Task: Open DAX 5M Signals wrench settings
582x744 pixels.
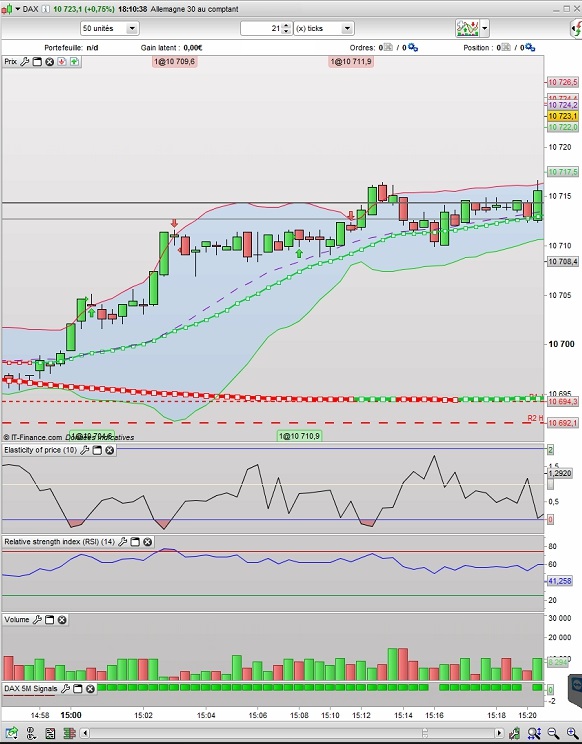Action: pos(65,688)
